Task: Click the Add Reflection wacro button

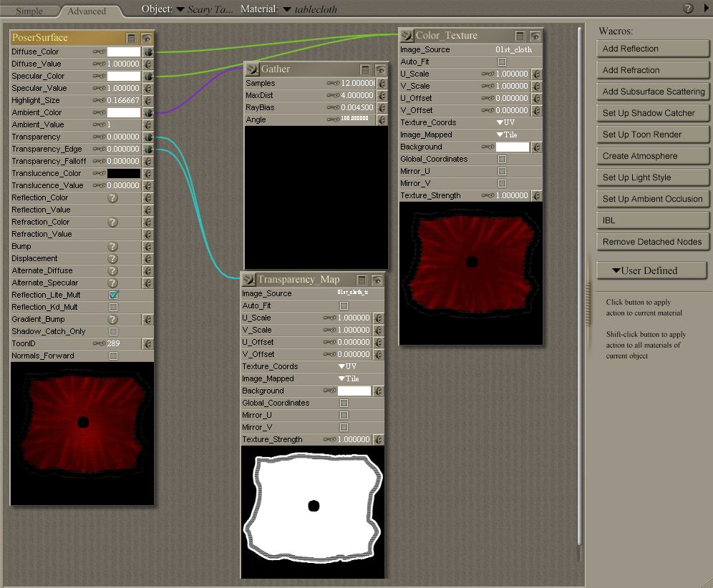Action: point(653,49)
